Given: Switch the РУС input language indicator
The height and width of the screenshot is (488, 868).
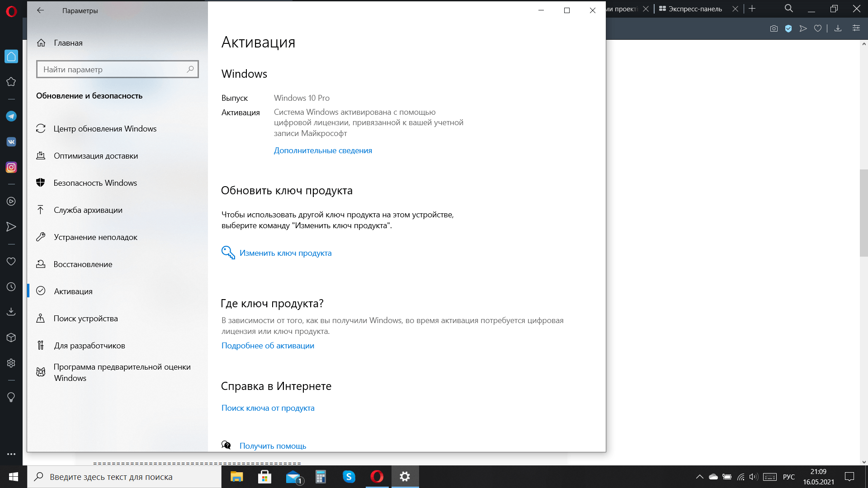Looking at the screenshot, I should (789, 477).
